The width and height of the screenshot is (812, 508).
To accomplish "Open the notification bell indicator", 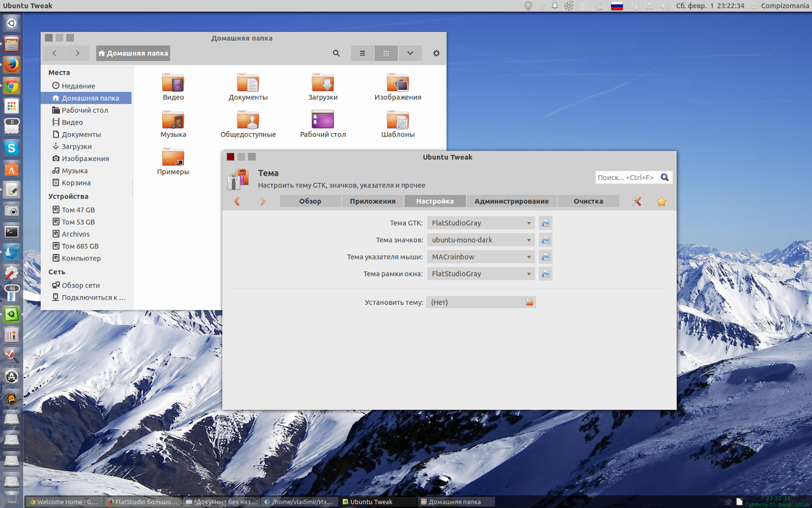I will point(555,6).
